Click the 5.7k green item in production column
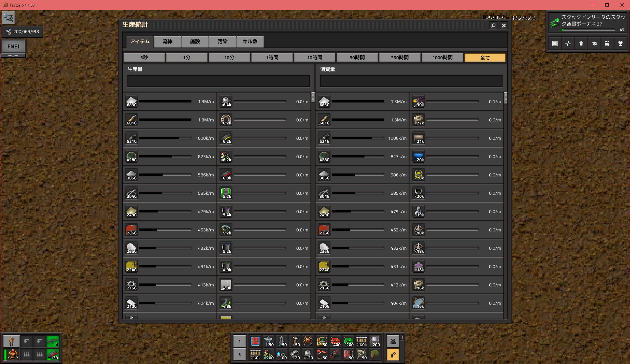The image size is (630, 364). pos(226,193)
